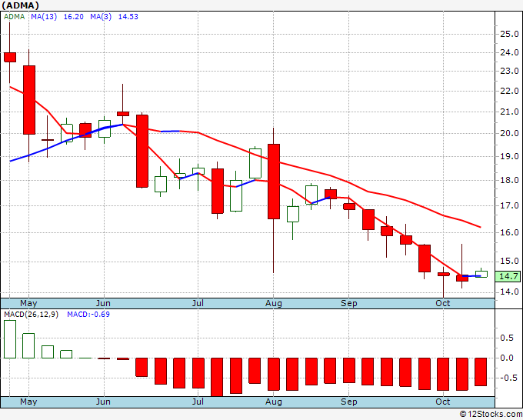Click the 17.0 price axis label
This screenshot has width=523, height=420.
pos(509,205)
